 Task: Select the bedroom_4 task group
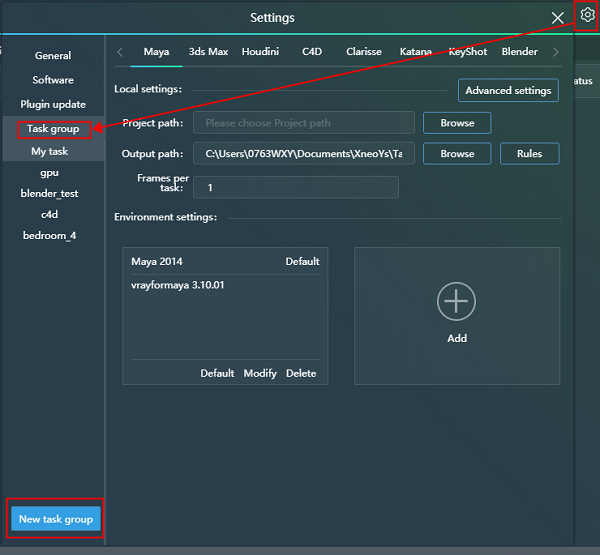50,235
